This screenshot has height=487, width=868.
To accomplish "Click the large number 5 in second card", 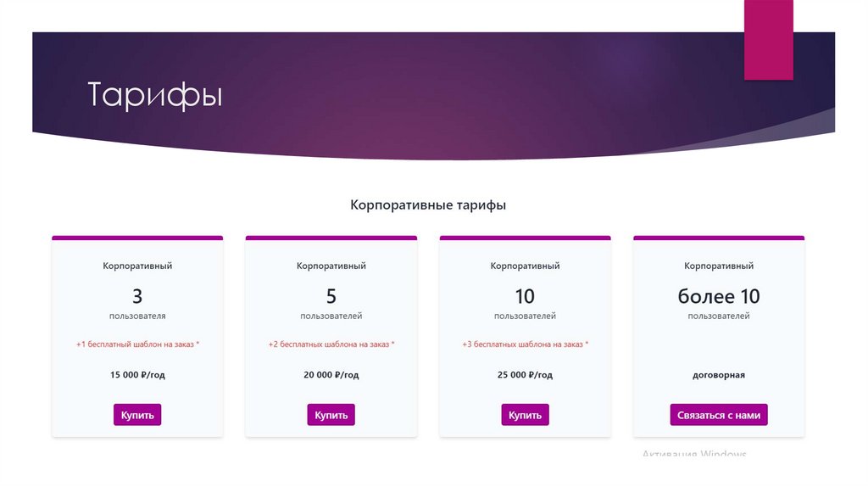I will [x=331, y=296].
